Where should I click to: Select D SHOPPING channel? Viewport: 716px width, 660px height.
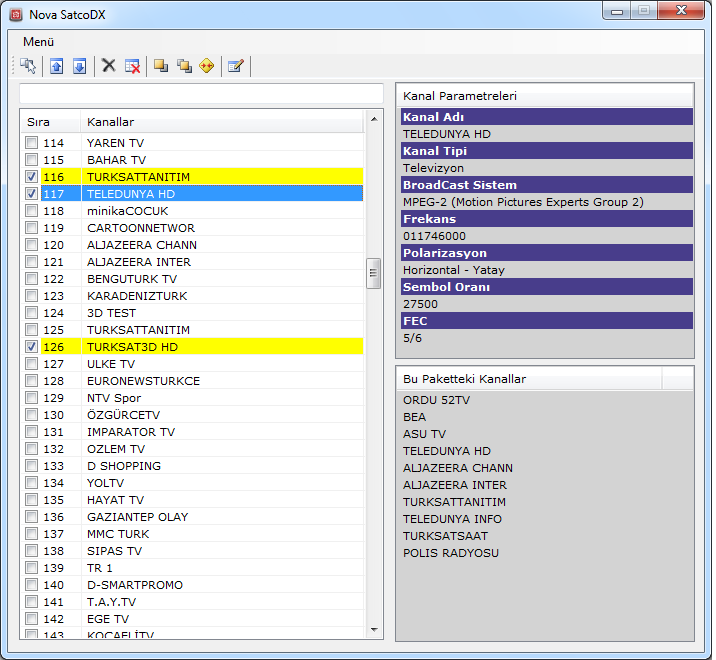tap(192, 465)
